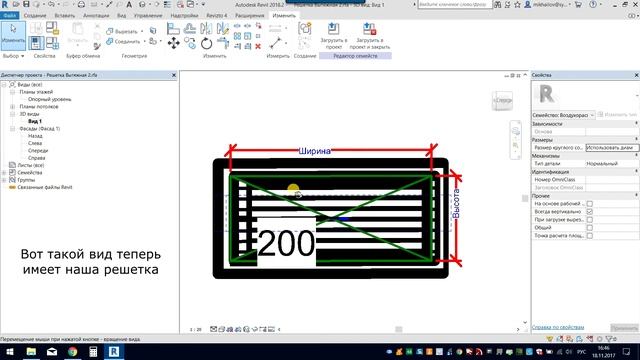Click the Save icon in quick access toolbar
This screenshot has width=640, height=360.
tap(26, 4)
